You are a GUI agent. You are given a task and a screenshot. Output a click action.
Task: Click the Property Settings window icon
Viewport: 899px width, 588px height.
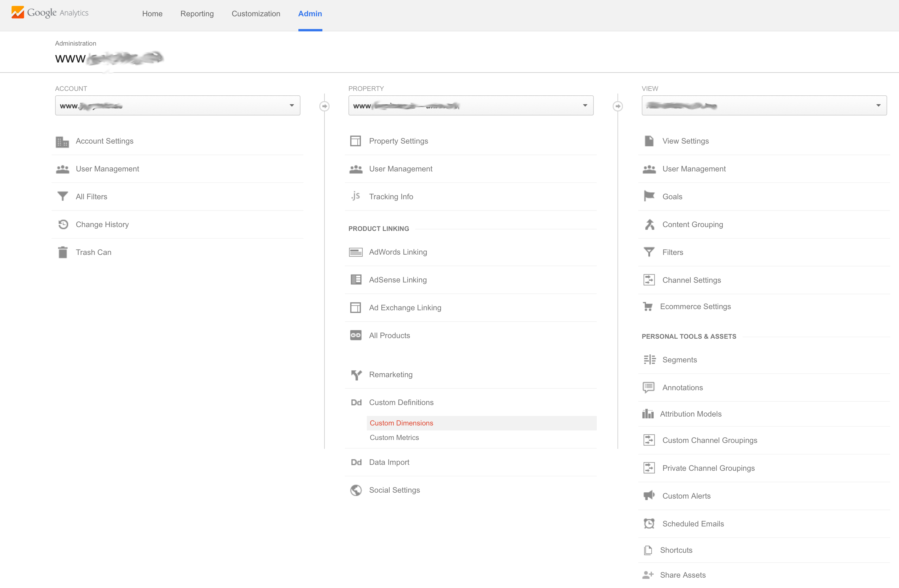coord(356,141)
